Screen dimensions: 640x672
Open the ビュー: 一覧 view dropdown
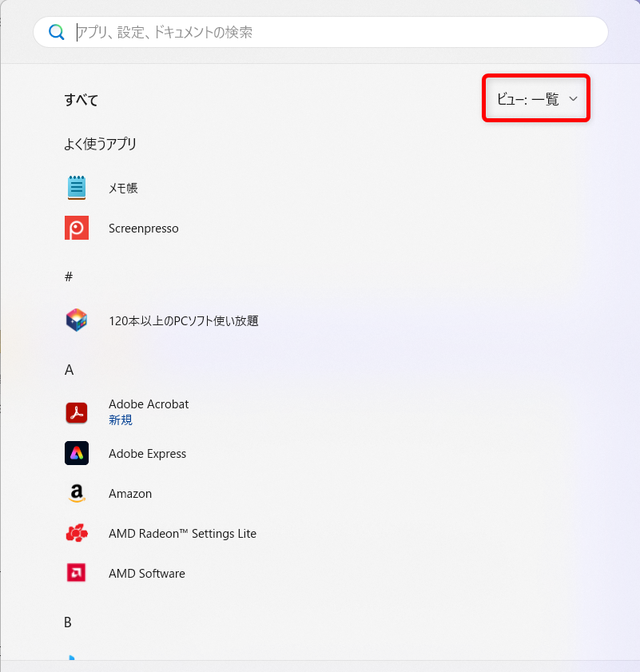coord(536,99)
